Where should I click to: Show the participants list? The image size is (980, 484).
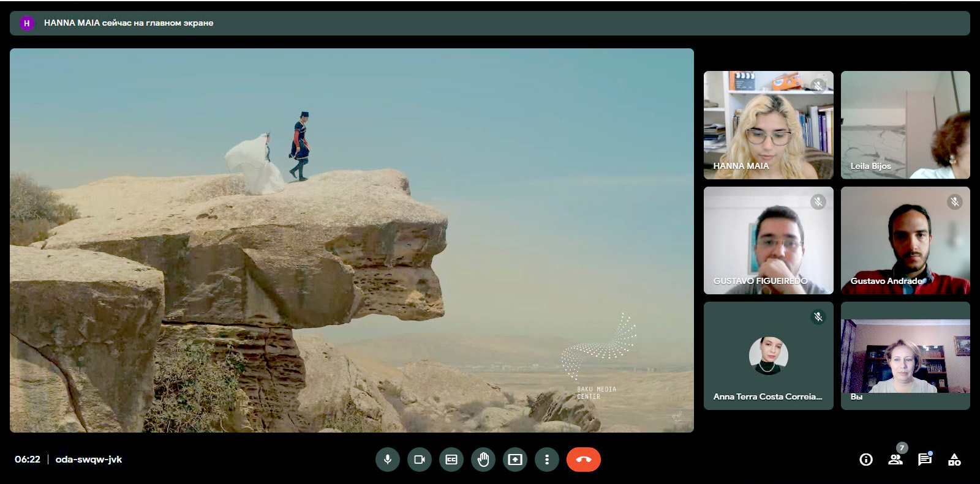895,460
